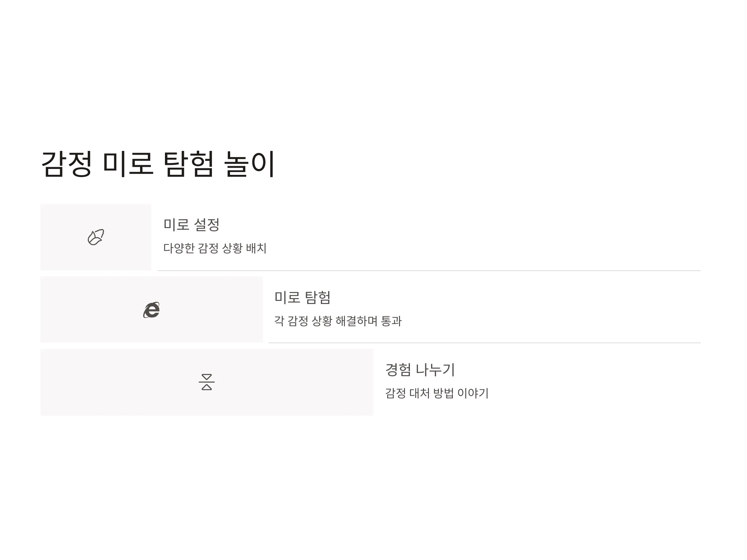Viewport: 747px width, 560px height.
Task: Click the word 감정 in the main title
Action: 67,164
